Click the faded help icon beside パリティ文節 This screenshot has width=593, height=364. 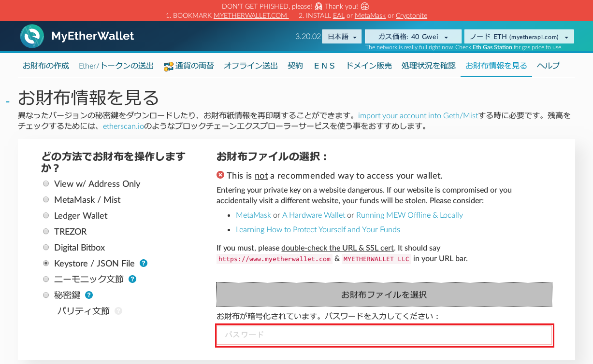(118, 311)
